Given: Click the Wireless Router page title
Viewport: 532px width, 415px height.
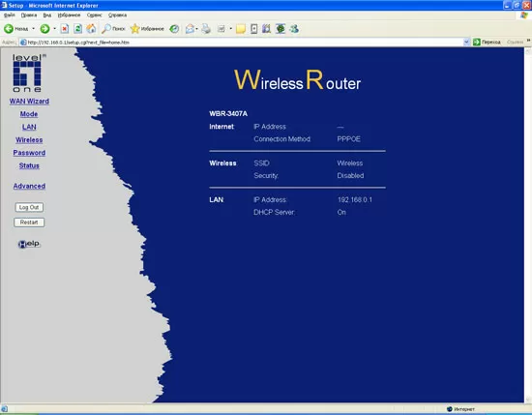Looking at the screenshot, I should [297, 80].
